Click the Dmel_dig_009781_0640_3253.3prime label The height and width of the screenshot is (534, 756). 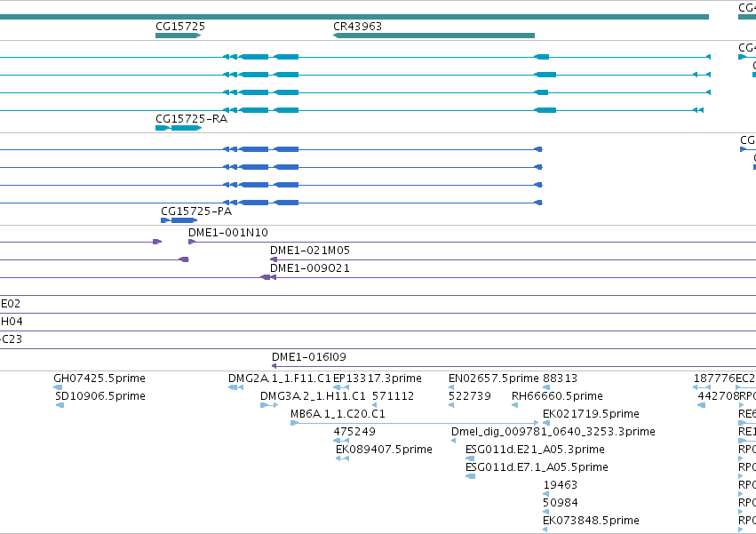[553, 432]
